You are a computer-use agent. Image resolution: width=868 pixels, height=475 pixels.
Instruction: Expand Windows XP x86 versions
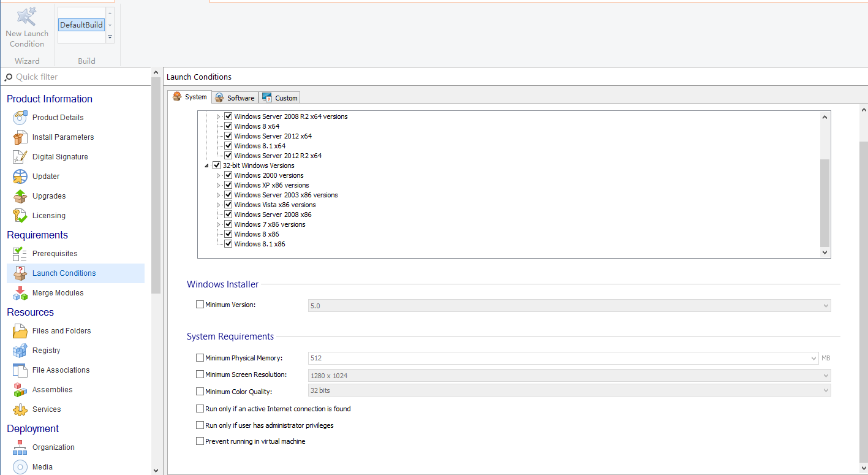[x=218, y=185]
